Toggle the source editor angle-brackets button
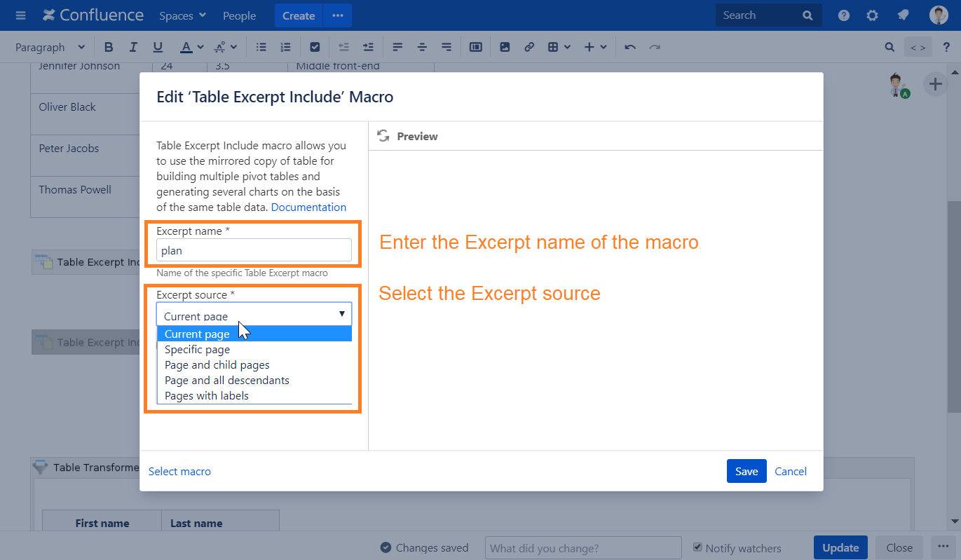The width and height of the screenshot is (961, 560). pos(918,48)
